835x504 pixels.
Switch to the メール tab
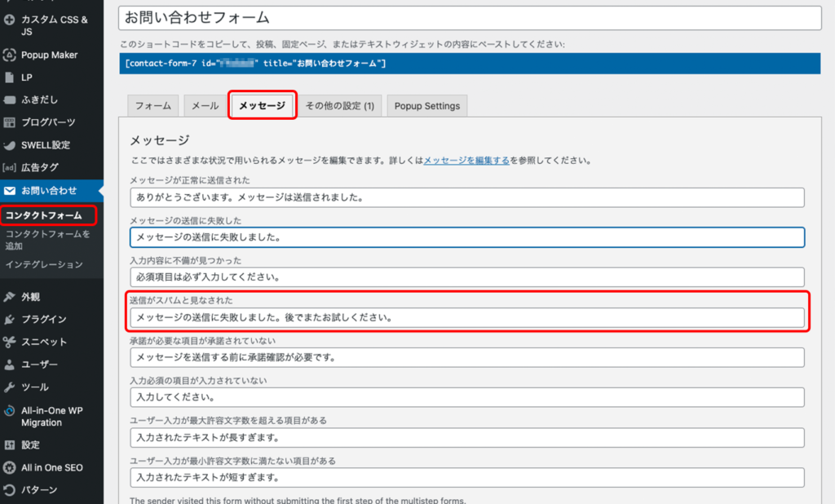pyautogui.click(x=204, y=106)
